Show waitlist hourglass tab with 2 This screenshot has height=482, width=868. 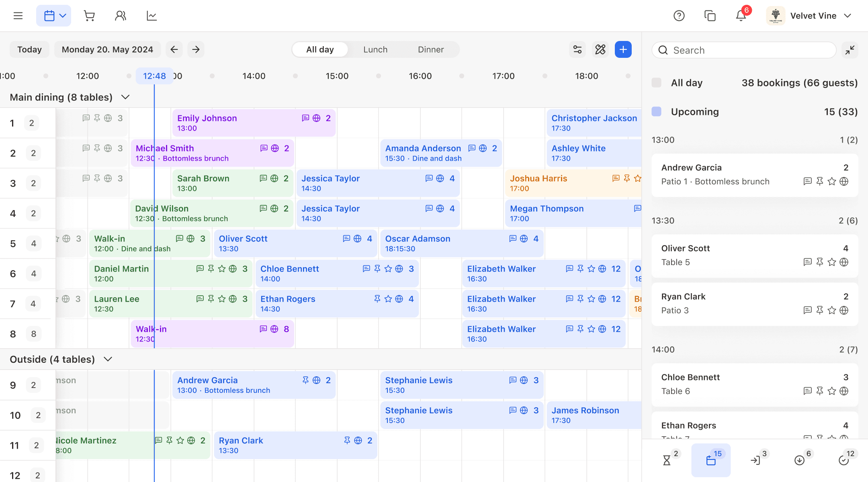point(667,460)
